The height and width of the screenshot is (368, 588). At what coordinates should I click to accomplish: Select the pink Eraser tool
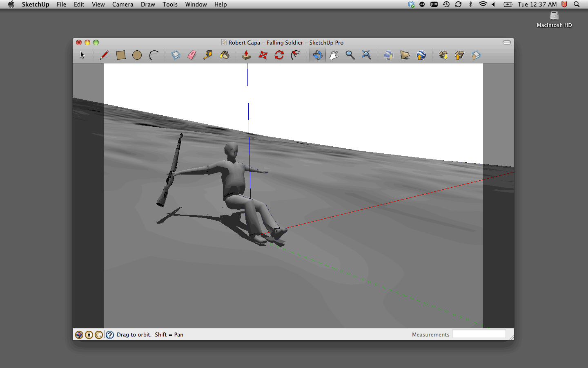192,55
